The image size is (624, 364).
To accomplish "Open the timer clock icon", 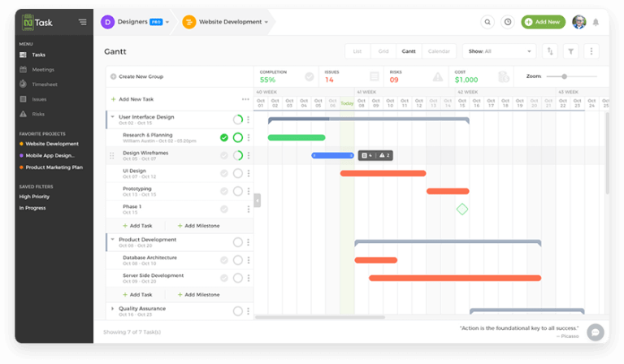I will (x=508, y=22).
